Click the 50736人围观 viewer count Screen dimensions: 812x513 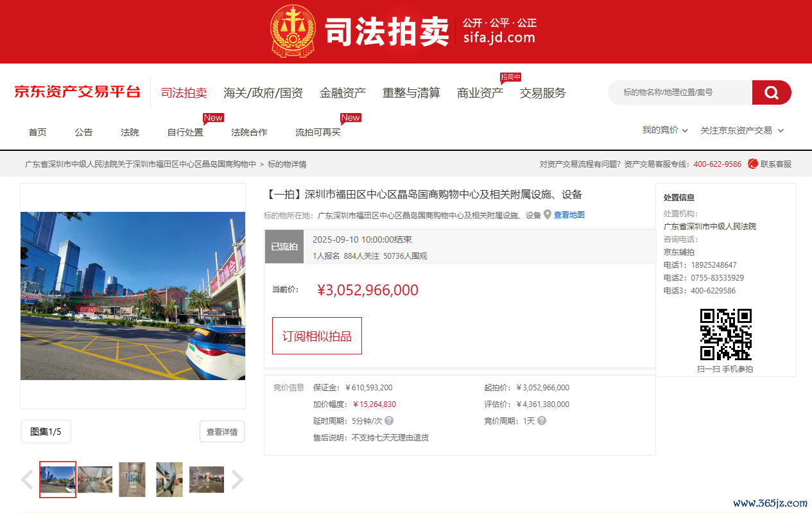(x=405, y=256)
